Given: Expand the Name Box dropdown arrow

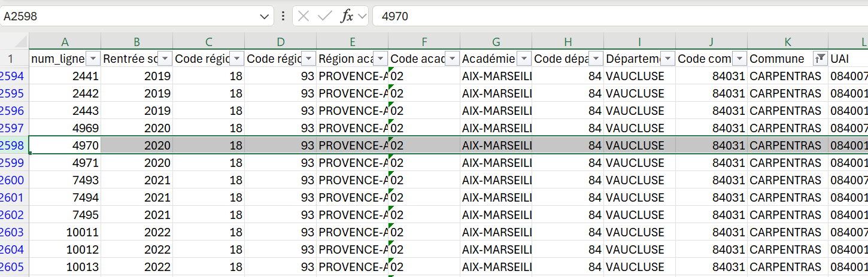Looking at the screenshot, I should (x=265, y=17).
